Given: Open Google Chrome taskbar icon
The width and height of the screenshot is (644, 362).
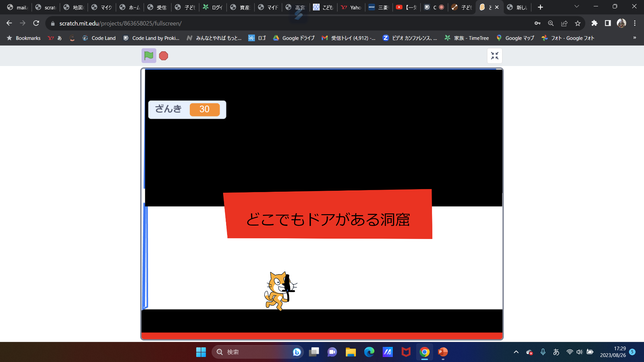Looking at the screenshot, I should (424, 352).
